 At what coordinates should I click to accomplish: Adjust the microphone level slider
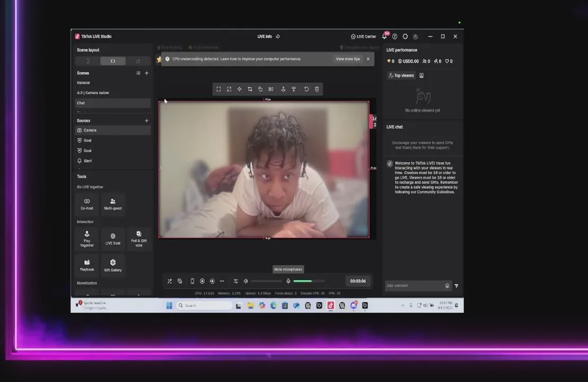(x=309, y=281)
